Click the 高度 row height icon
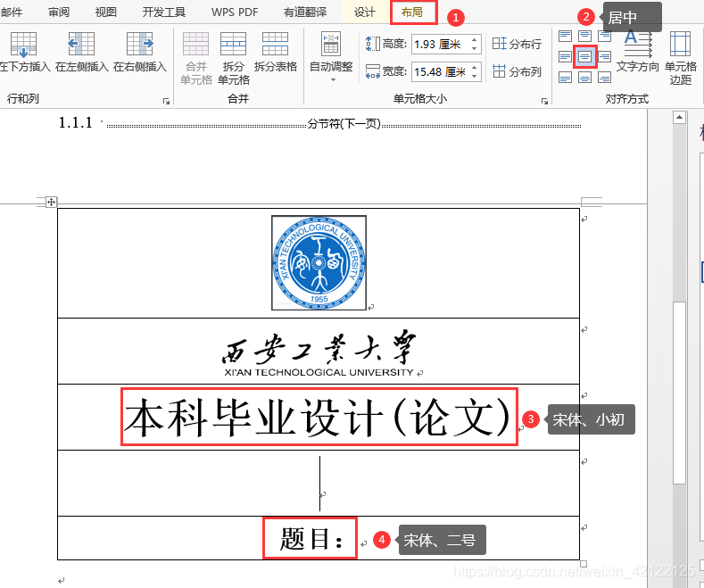The image size is (704, 588). [373, 44]
